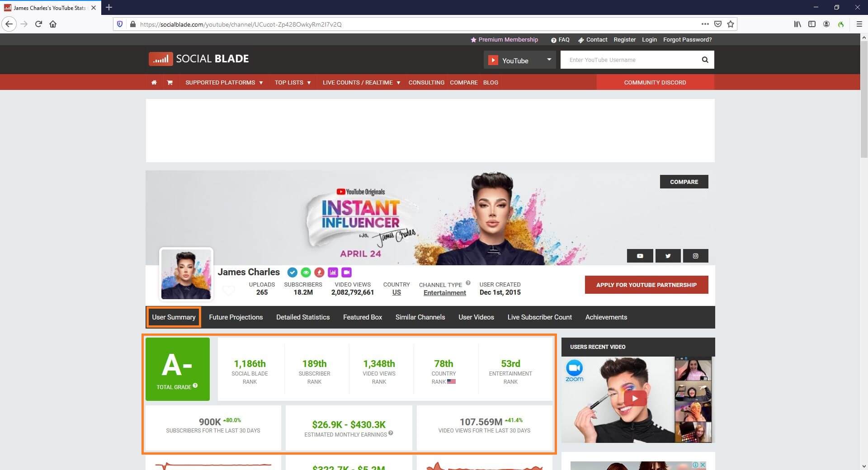Favorite the channel with the heart icon
Image resolution: width=868 pixels, height=470 pixels.
point(229,290)
